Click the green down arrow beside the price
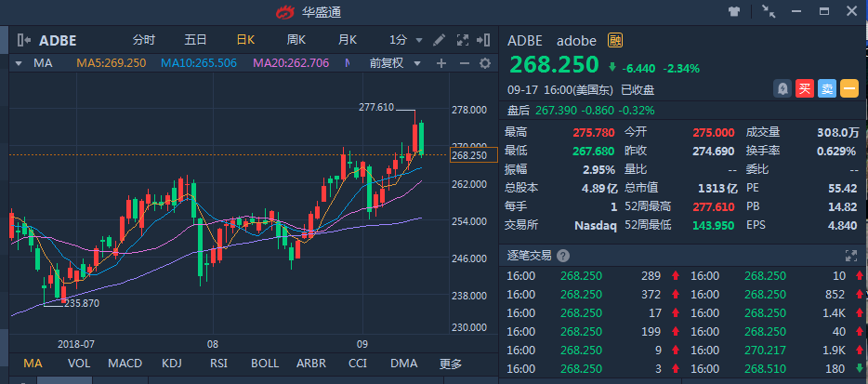 point(612,68)
